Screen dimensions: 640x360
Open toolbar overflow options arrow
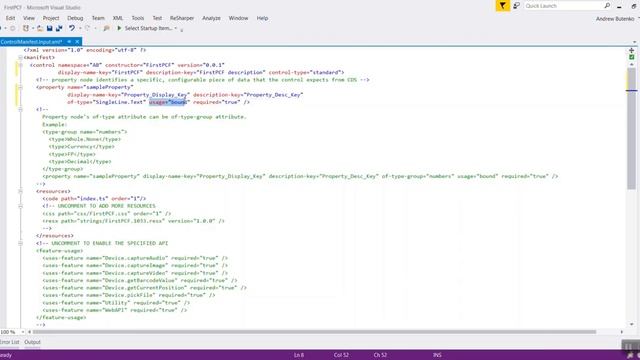click(182, 29)
